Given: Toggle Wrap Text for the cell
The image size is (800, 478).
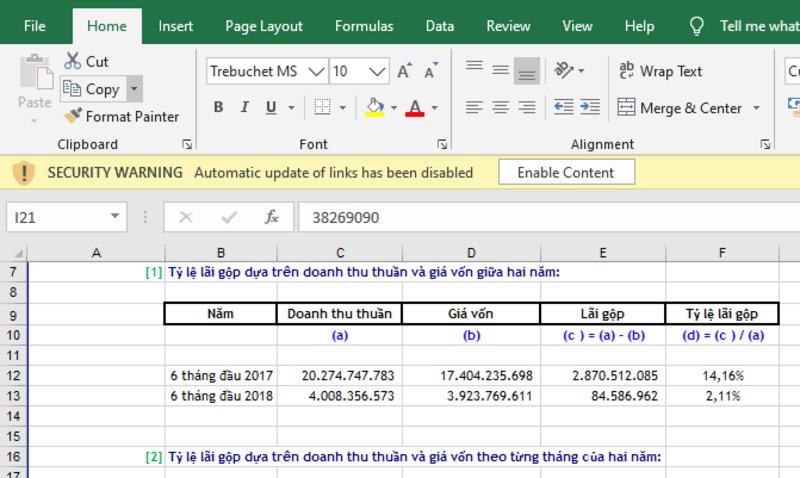Looking at the screenshot, I should pyautogui.click(x=660, y=71).
